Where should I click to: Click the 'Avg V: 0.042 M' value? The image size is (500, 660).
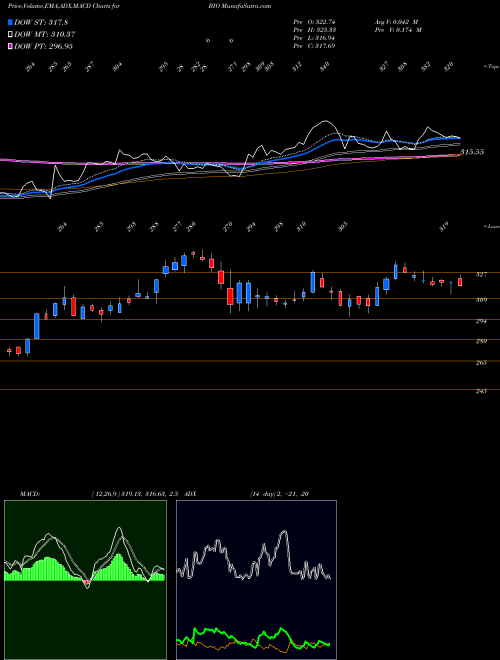pos(397,22)
